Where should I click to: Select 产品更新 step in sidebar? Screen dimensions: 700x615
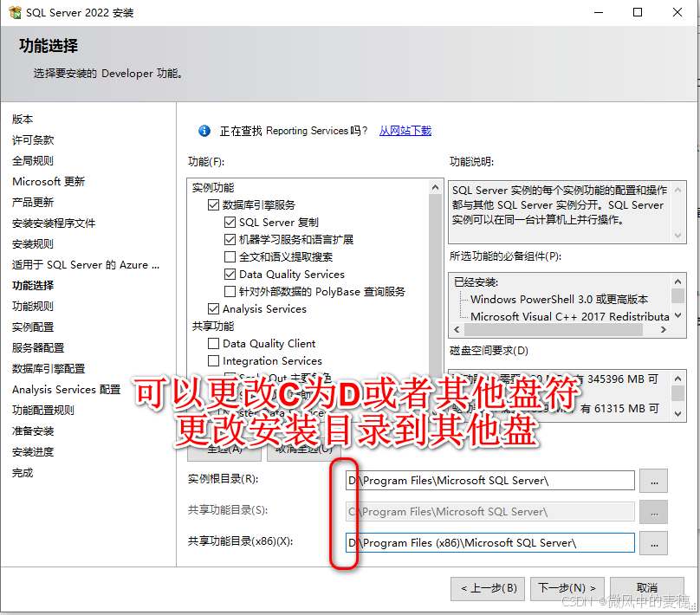(33, 202)
